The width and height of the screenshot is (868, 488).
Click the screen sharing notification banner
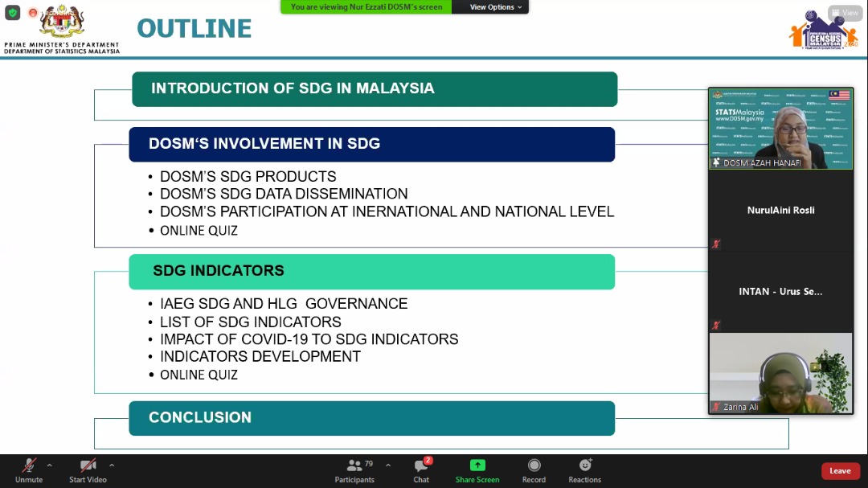point(366,7)
